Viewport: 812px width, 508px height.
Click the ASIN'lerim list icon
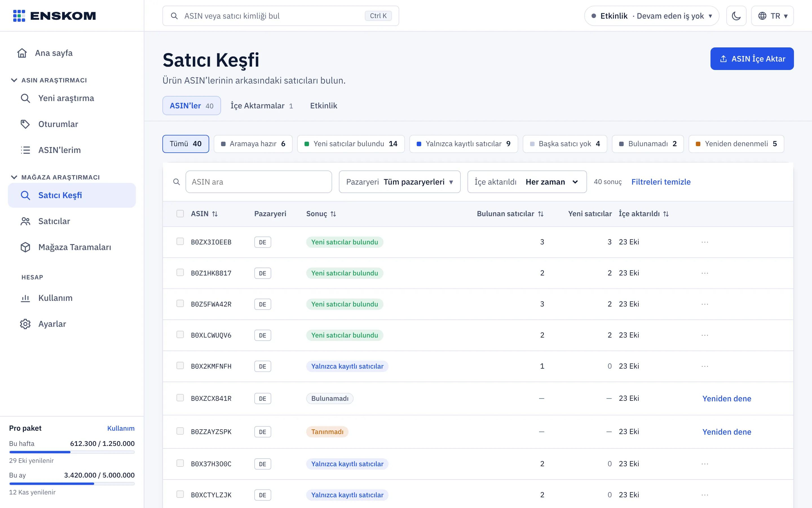point(25,150)
